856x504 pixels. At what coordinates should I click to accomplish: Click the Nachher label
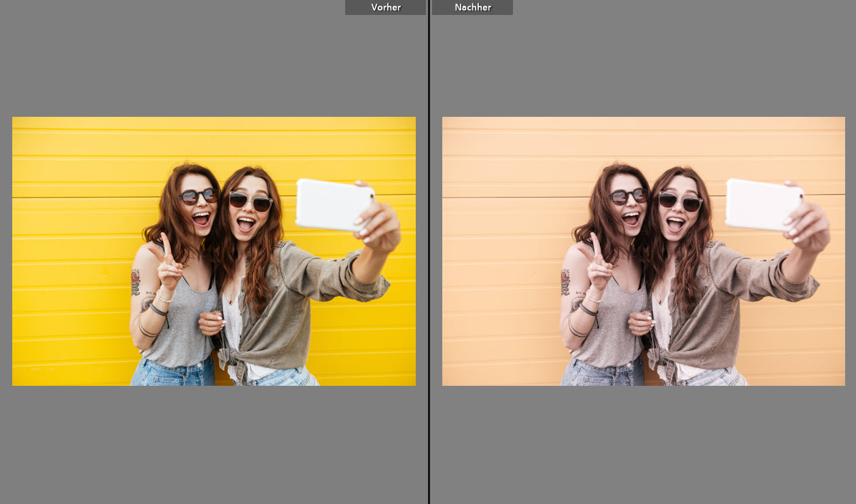point(472,7)
